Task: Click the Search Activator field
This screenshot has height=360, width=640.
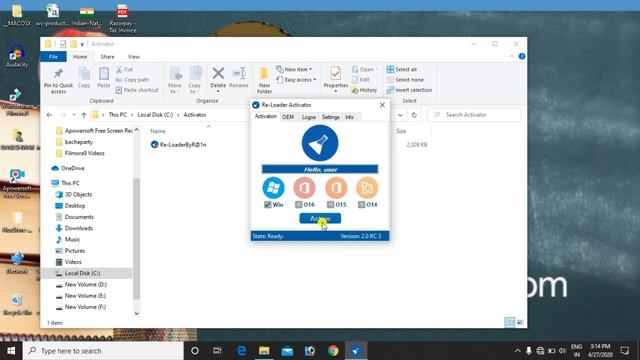Action: 474,115
